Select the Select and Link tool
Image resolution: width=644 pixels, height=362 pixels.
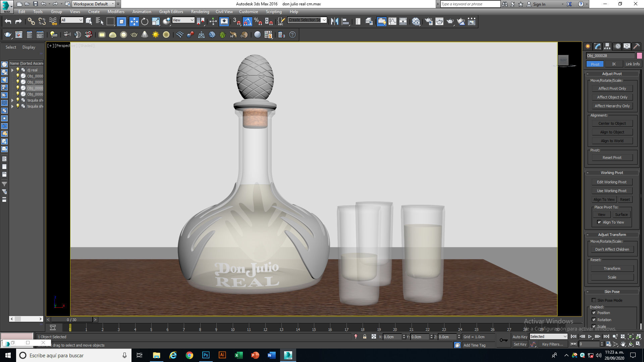[x=31, y=21]
